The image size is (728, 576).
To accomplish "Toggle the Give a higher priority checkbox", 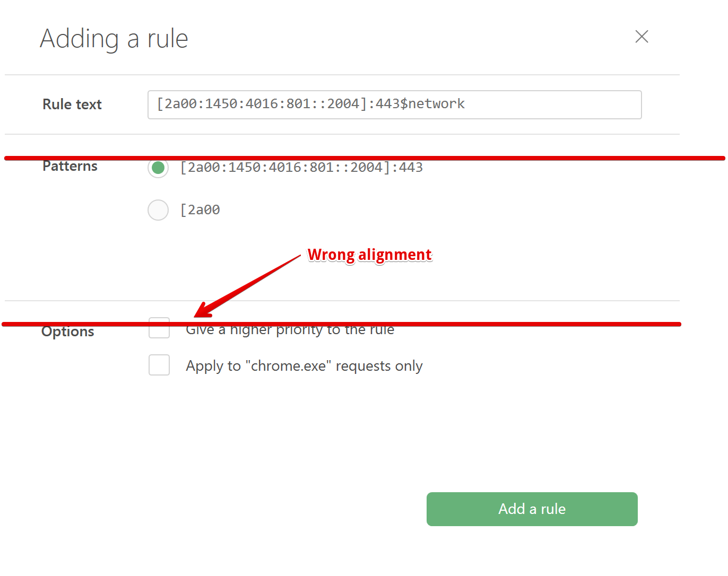I will click(x=159, y=328).
